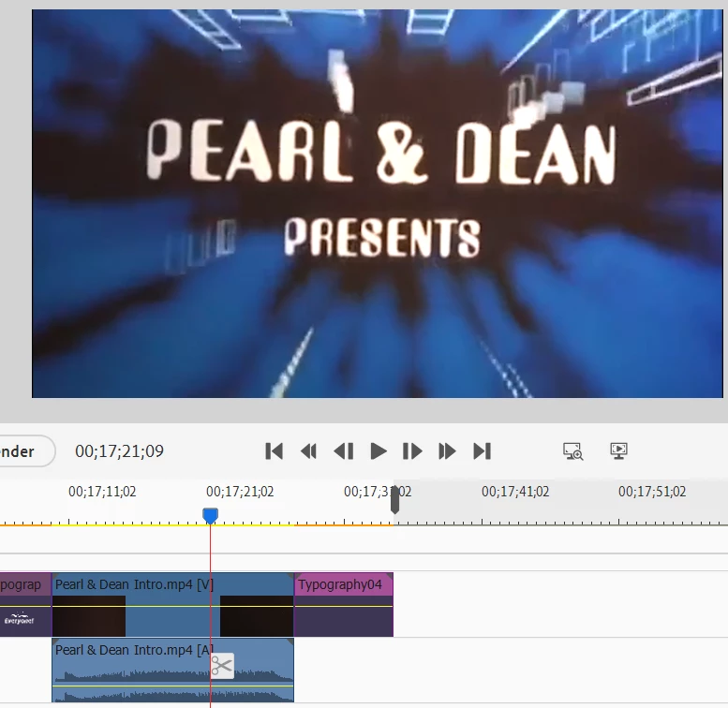Select the partially visible typography clip with Everyone thumbnail
Viewport: 728px width, 708px height.
pos(25,605)
